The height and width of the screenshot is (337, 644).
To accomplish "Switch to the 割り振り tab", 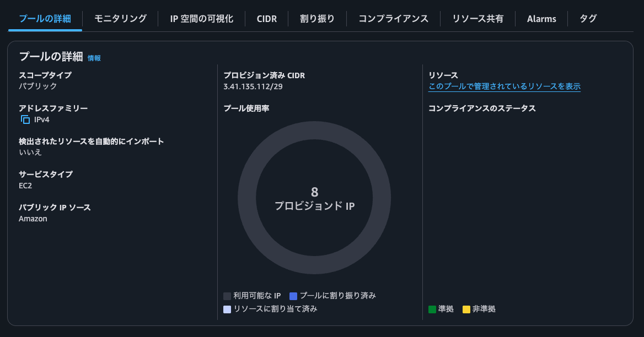I will [316, 18].
